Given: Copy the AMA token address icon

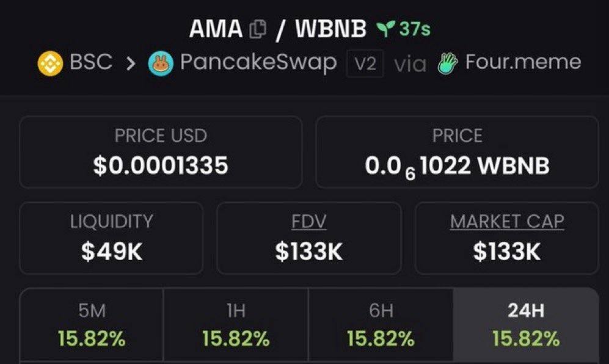Looking at the screenshot, I should pyautogui.click(x=258, y=29).
